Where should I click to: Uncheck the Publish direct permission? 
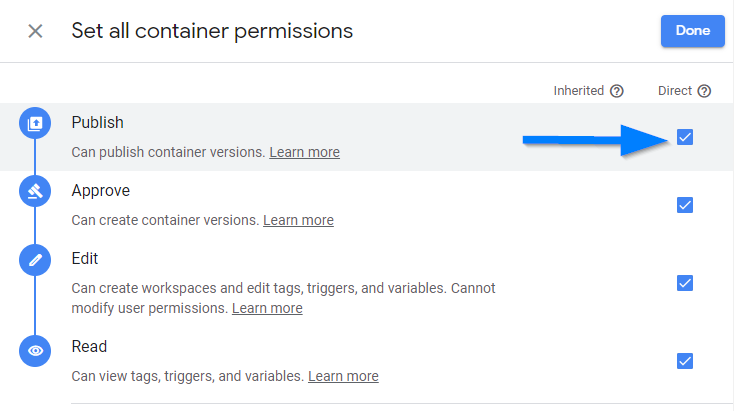(x=685, y=137)
